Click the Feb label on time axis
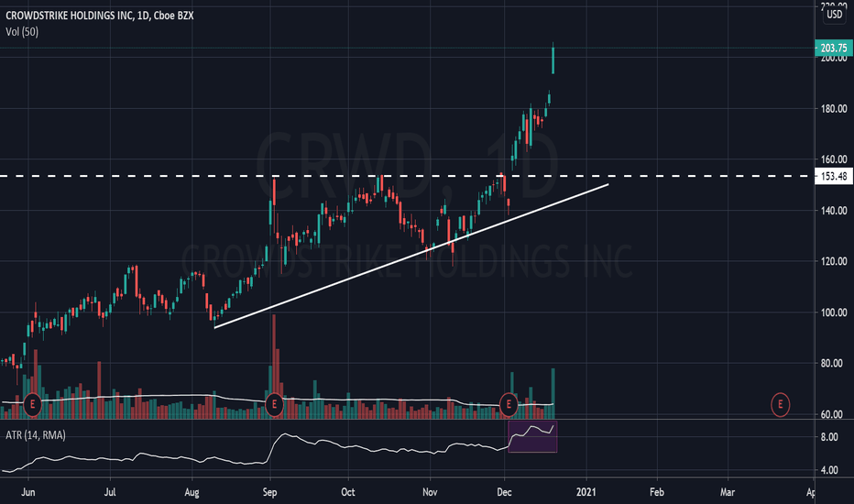Image resolution: width=854 pixels, height=504 pixels. pos(657,493)
